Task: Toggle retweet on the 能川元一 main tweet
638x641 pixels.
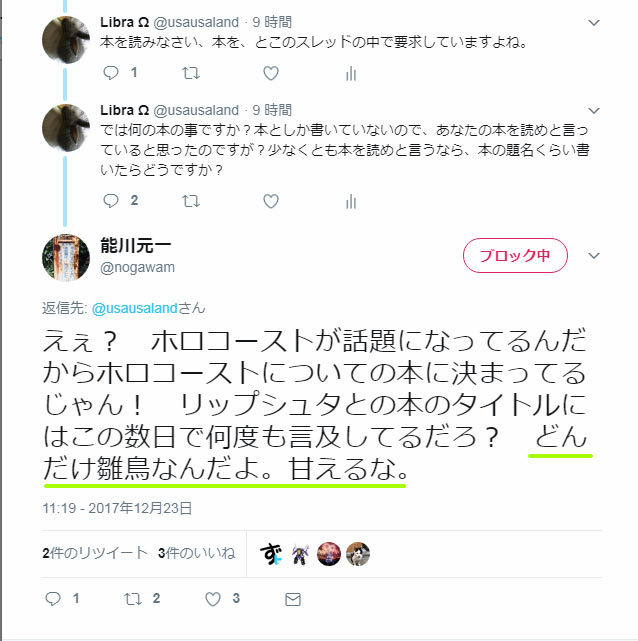Action: coord(133,599)
